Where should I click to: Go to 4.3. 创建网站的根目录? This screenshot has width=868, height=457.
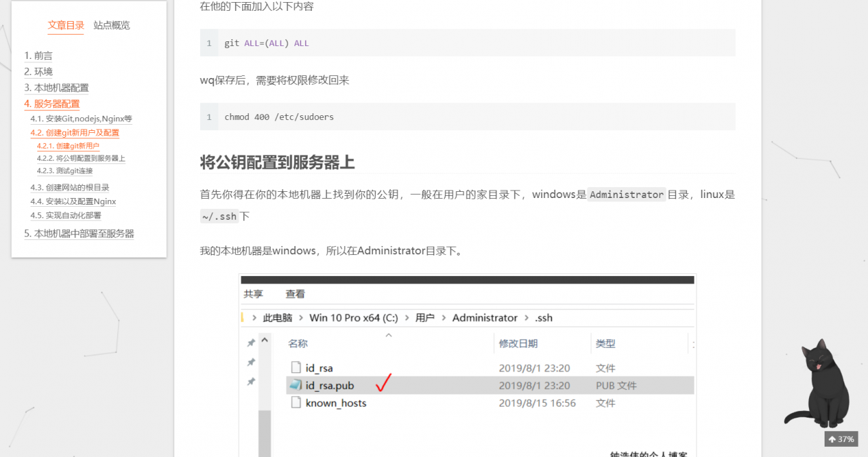pos(69,187)
